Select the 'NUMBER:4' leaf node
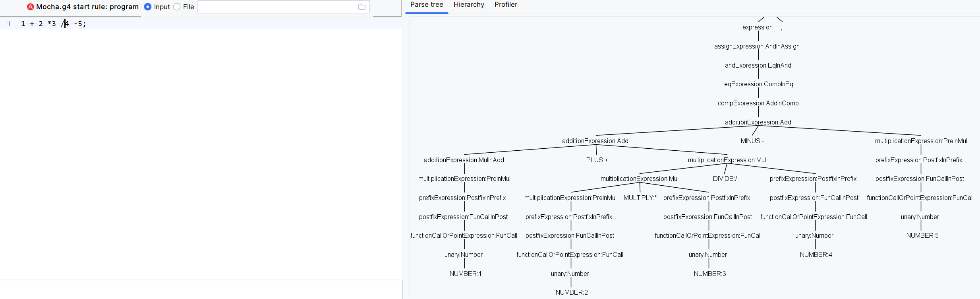This screenshot has width=980, height=299. tap(816, 255)
